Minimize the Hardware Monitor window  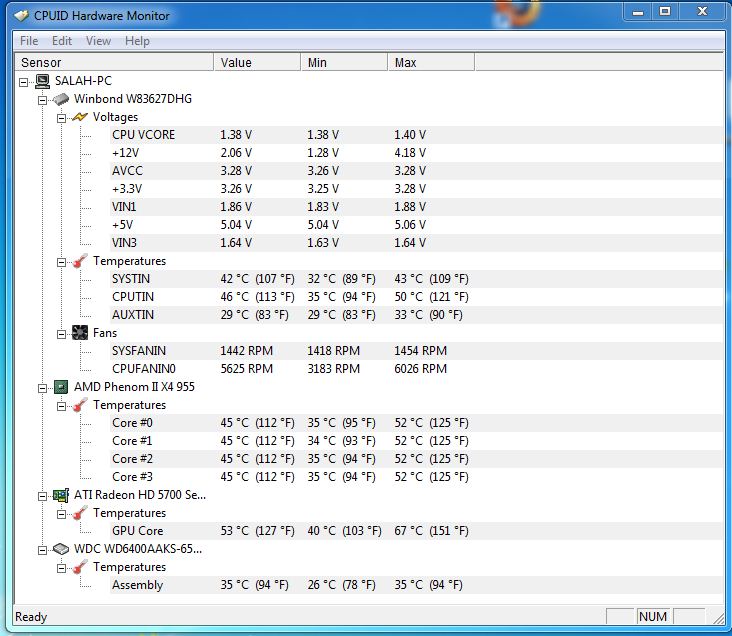tap(638, 12)
